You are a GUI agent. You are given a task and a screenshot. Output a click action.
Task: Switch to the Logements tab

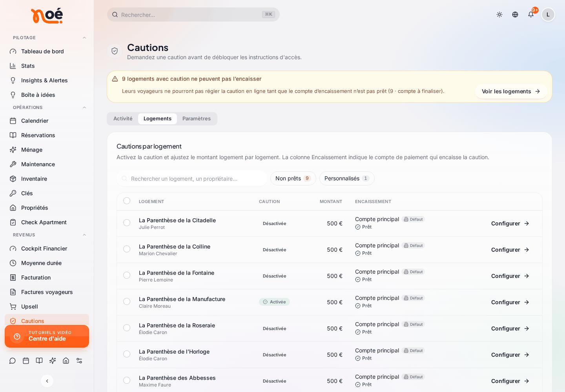click(x=157, y=119)
